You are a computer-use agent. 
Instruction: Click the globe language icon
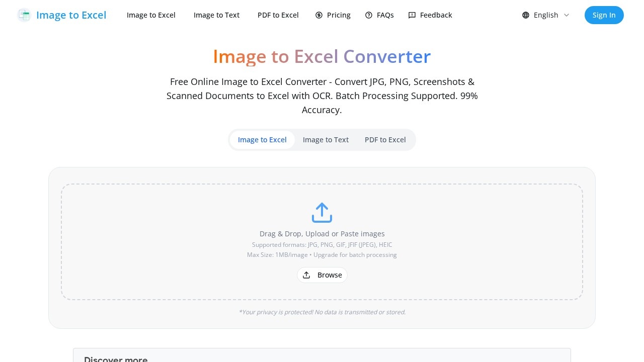pyautogui.click(x=525, y=15)
